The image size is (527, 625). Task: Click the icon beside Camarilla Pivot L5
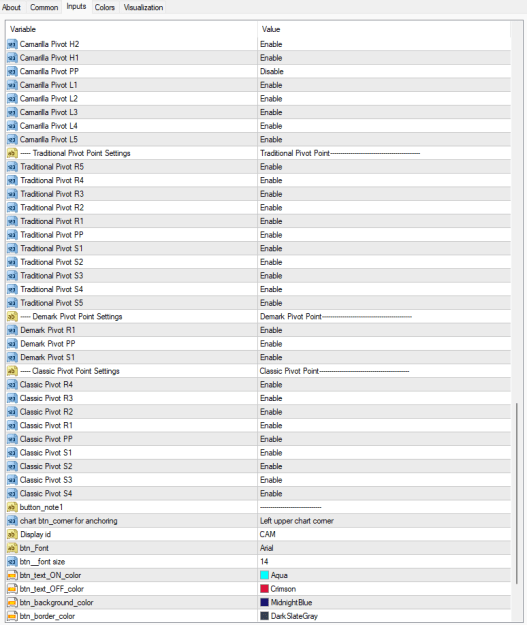(x=12, y=140)
